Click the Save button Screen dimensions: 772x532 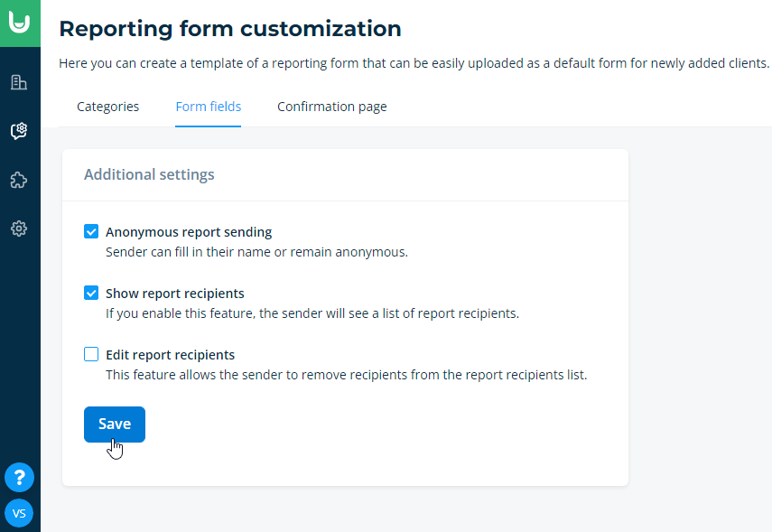[115, 425]
